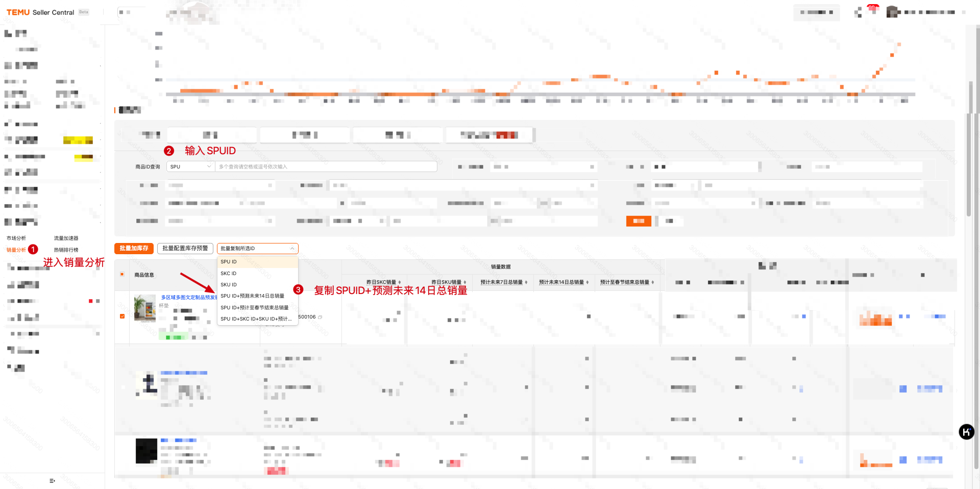This screenshot has width=980, height=489.
Task: Toggle the select-all checkbox in table header
Action: (x=122, y=275)
